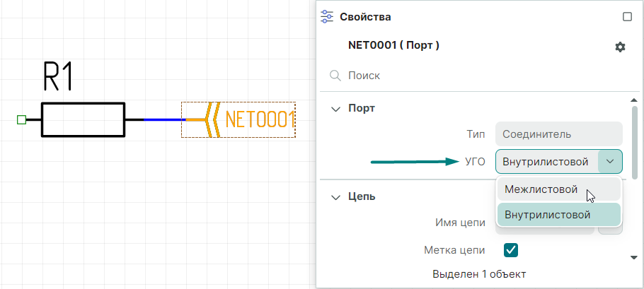The image size is (644, 289).
Task: Click the Тип field showing Соединитель
Action: coord(558,134)
